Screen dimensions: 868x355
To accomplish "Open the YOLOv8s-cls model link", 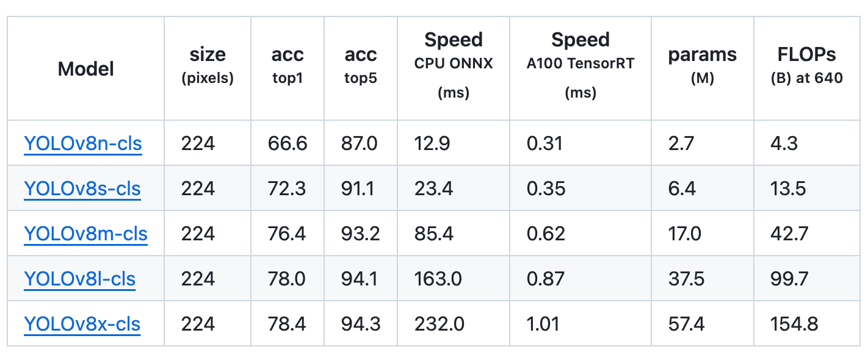I will 82,189.
